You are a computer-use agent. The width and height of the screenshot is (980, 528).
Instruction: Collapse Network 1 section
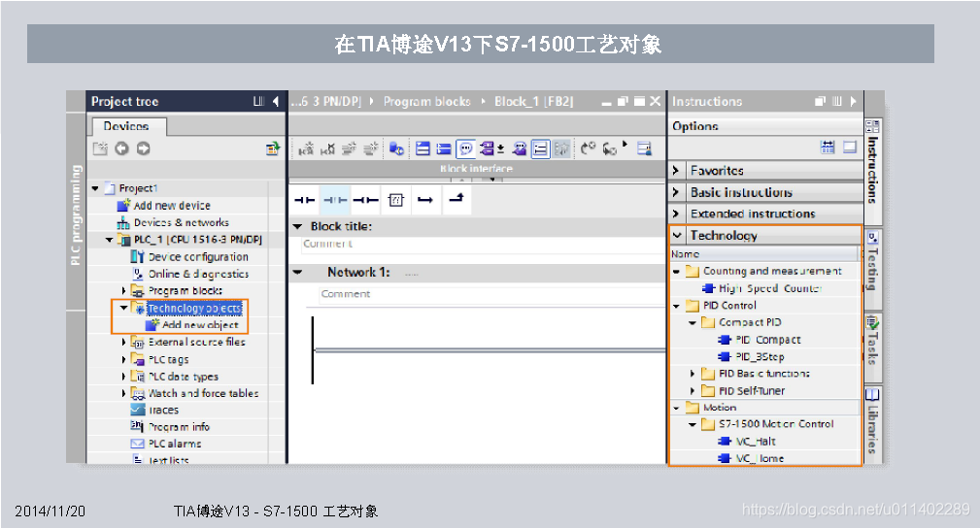297,272
